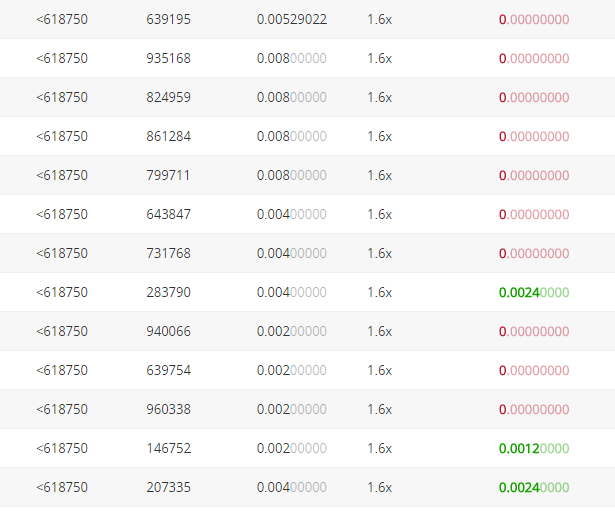
Task: Click red 0.00000000 profit in row 960338
Action: click(x=534, y=409)
